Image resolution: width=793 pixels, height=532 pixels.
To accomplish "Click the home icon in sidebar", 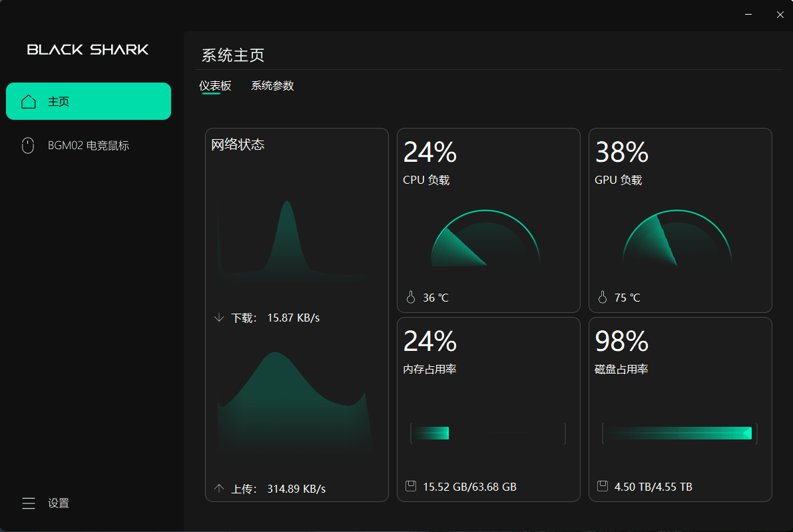I will pyautogui.click(x=29, y=102).
